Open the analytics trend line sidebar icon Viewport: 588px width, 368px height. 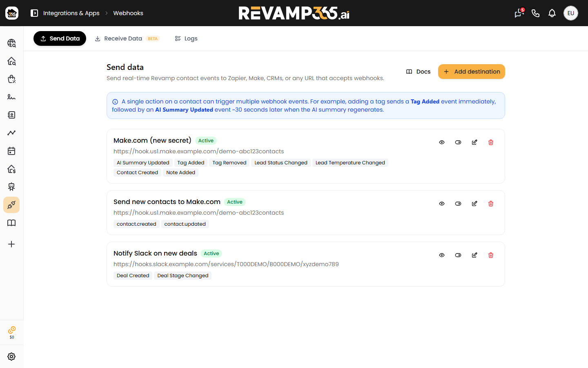click(x=11, y=133)
